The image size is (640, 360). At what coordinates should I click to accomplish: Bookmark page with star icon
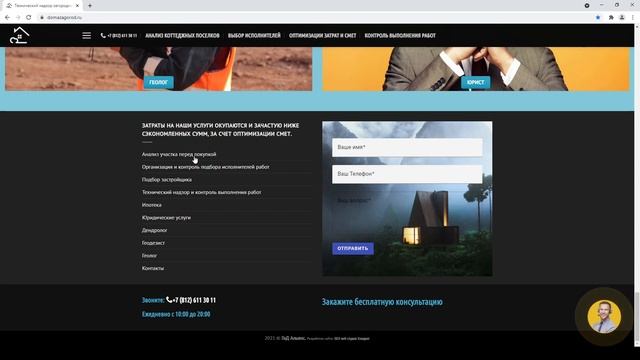pyautogui.click(x=598, y=18)
